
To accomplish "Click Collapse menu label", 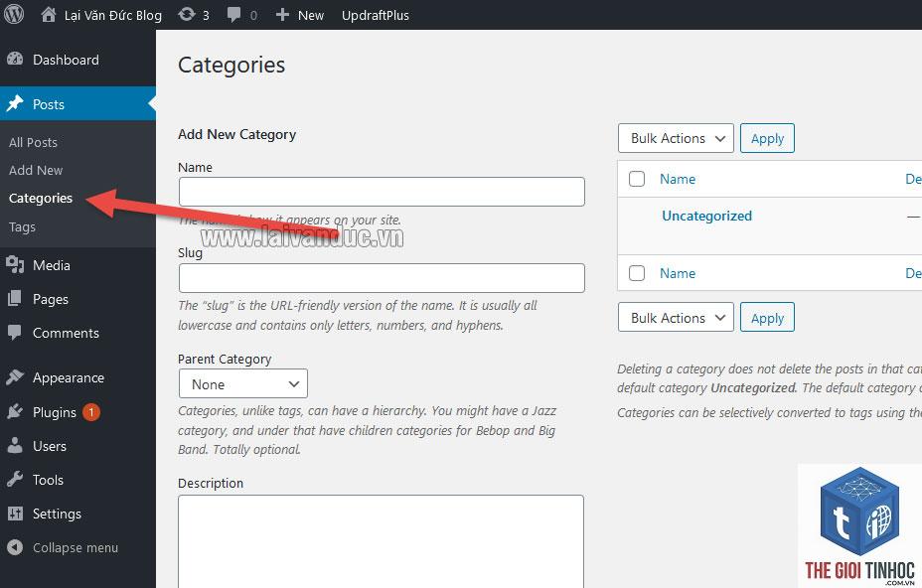I will [x=76, y=547].
